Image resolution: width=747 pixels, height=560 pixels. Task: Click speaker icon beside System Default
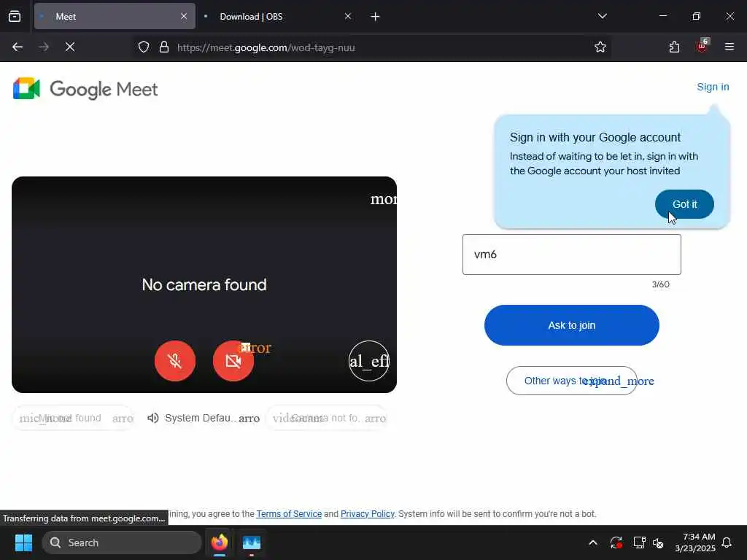pos(153,418)
